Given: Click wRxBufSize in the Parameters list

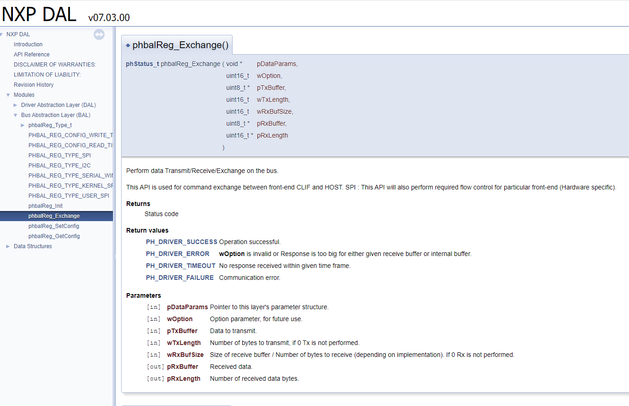Looking at the screenshot, I should pos(185,355).
